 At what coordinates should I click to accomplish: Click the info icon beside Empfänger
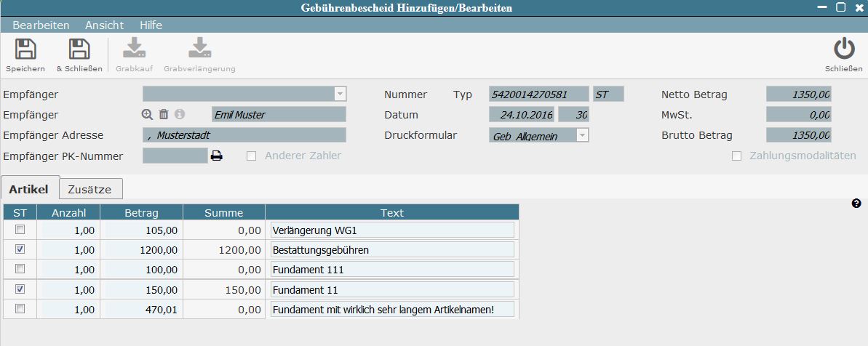point(180,114)
